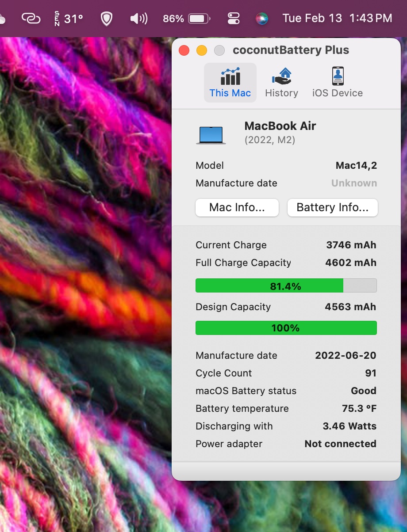407x532 pixels.
Task: Click the 75.3 °F battery temperature
Action: tap(359, 408)
